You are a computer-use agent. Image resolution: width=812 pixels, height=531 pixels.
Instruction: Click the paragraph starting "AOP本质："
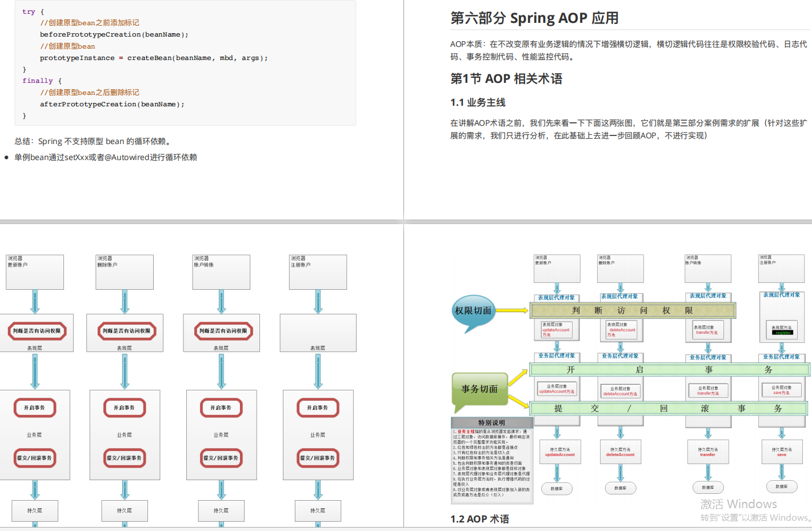click(629, 50)
